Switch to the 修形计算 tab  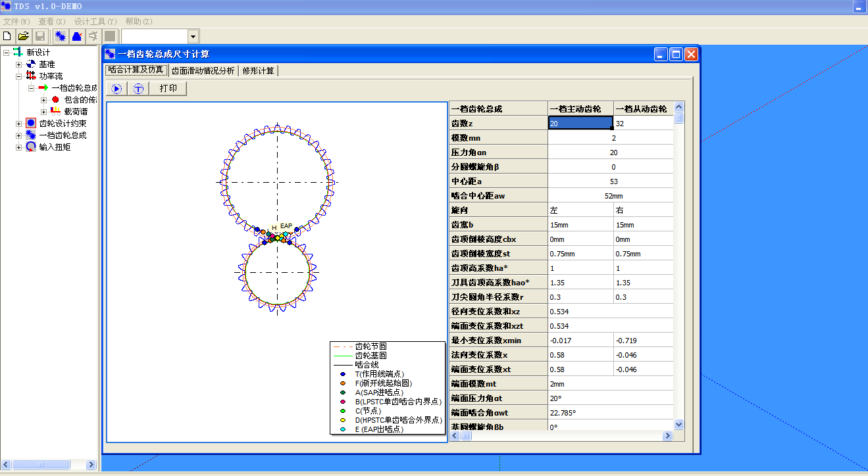point(259,70)
